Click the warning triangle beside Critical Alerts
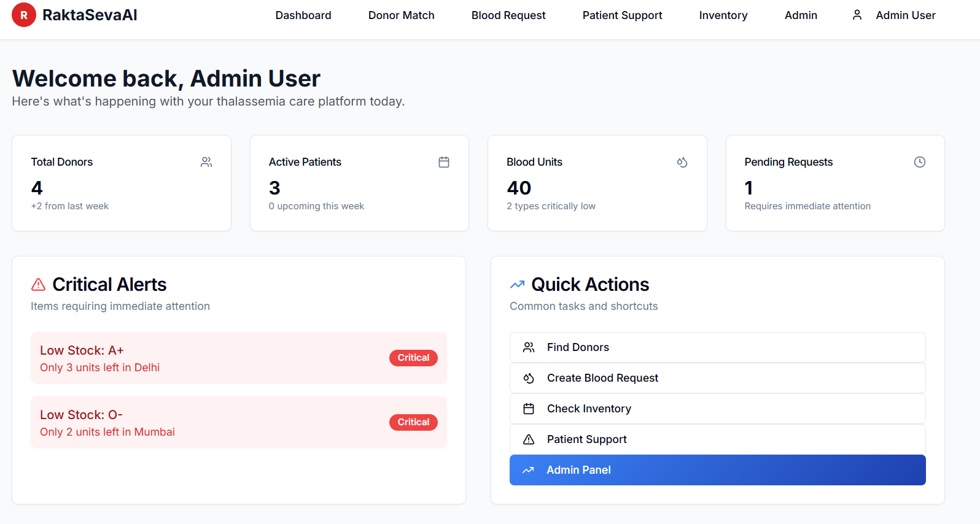980x524 pixels. tap(38, 285)
